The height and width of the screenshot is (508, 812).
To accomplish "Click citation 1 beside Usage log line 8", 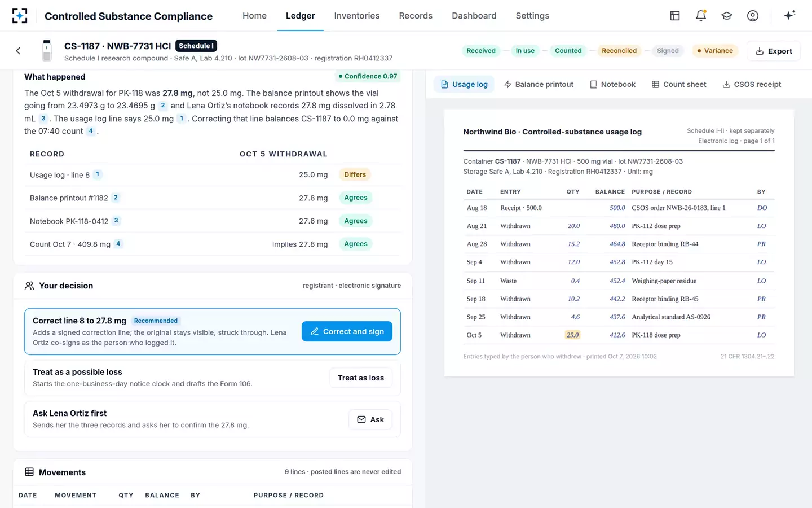I will (98, 174).
